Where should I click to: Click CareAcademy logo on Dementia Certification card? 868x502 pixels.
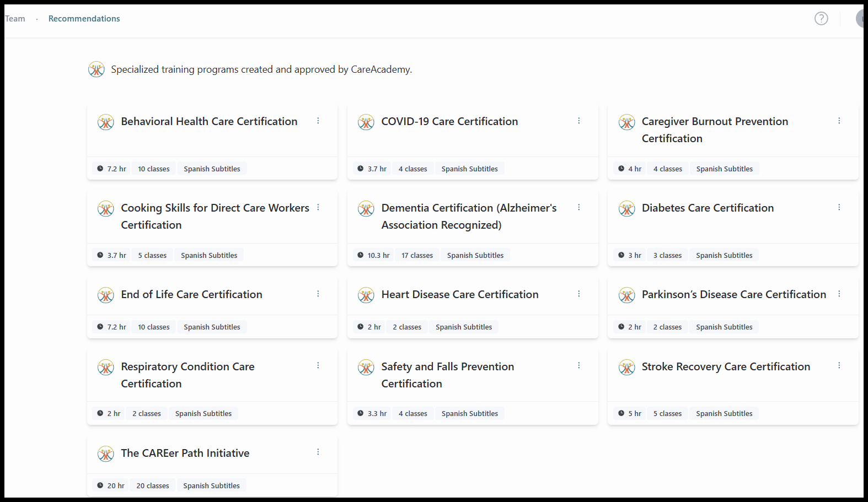pyautogui.click(x=366, y=208)
